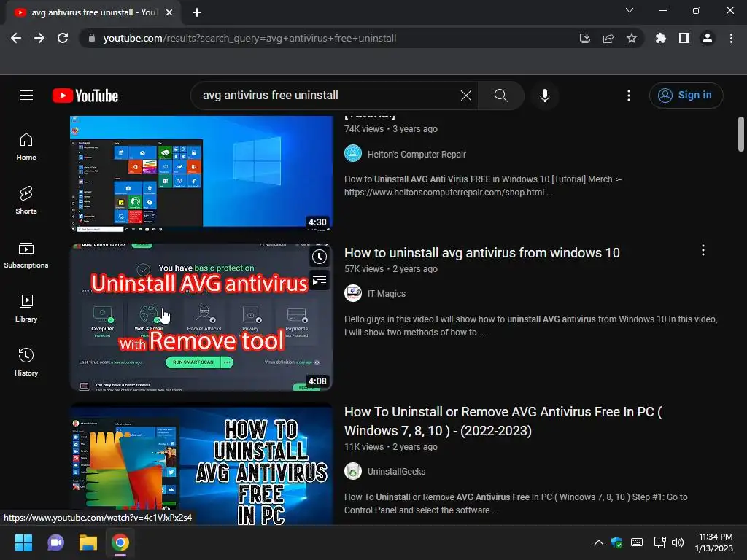Bookmark this page with star
Screen dimensions: 747x560
tap(632, 38)
